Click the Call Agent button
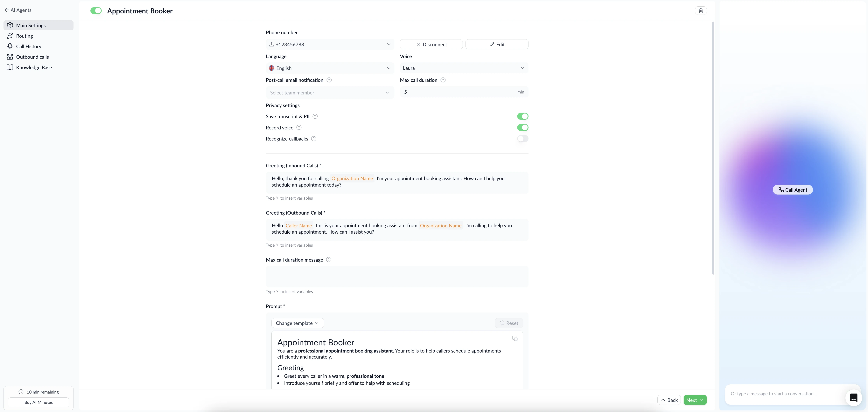 (793, 190)
